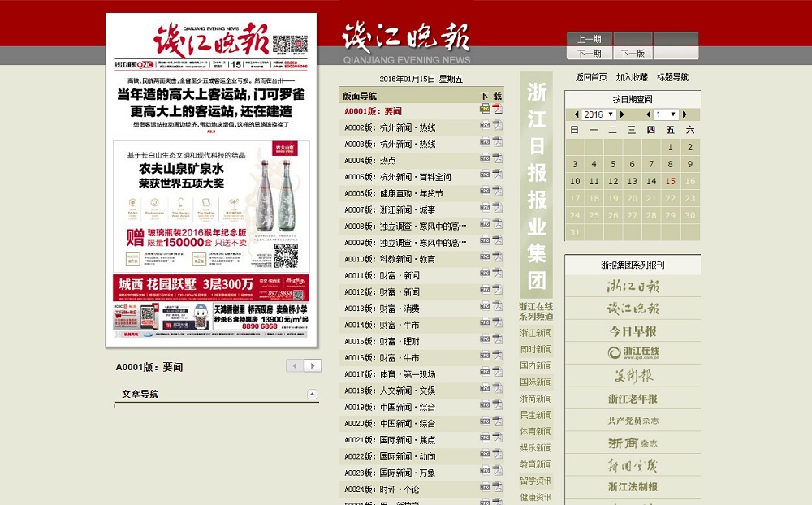Open the month dropdown showing 1
This screenshot has height=505, width=812.
click(666, 114)
